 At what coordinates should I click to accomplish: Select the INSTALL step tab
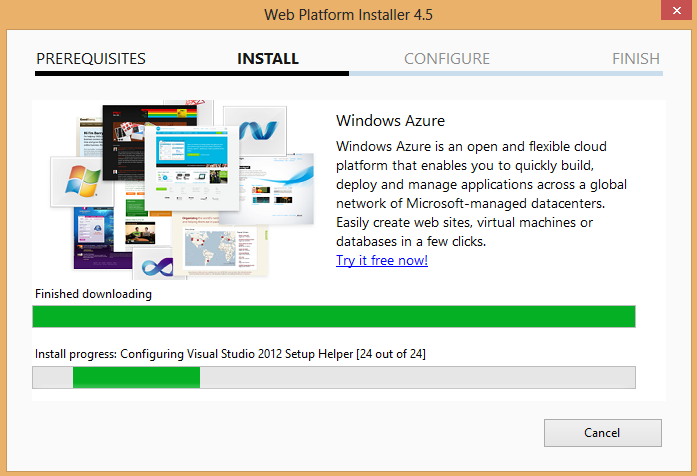pos(268,59)
